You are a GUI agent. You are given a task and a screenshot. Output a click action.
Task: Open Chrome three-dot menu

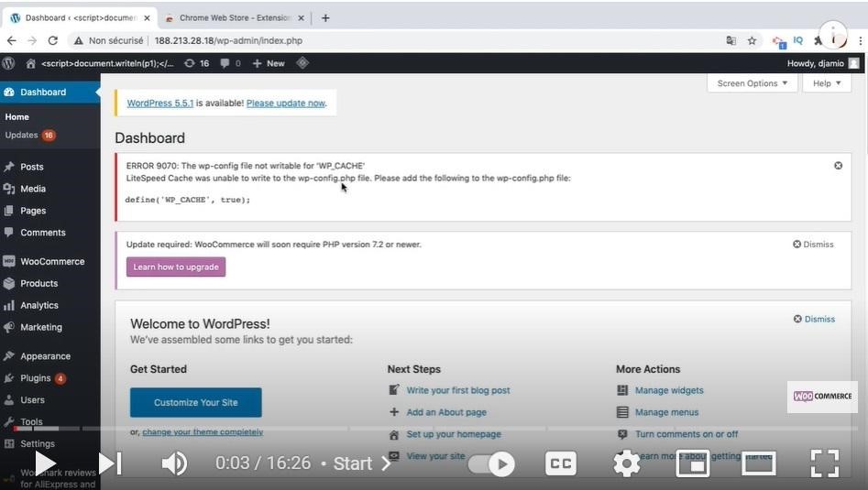click(861, 40)
